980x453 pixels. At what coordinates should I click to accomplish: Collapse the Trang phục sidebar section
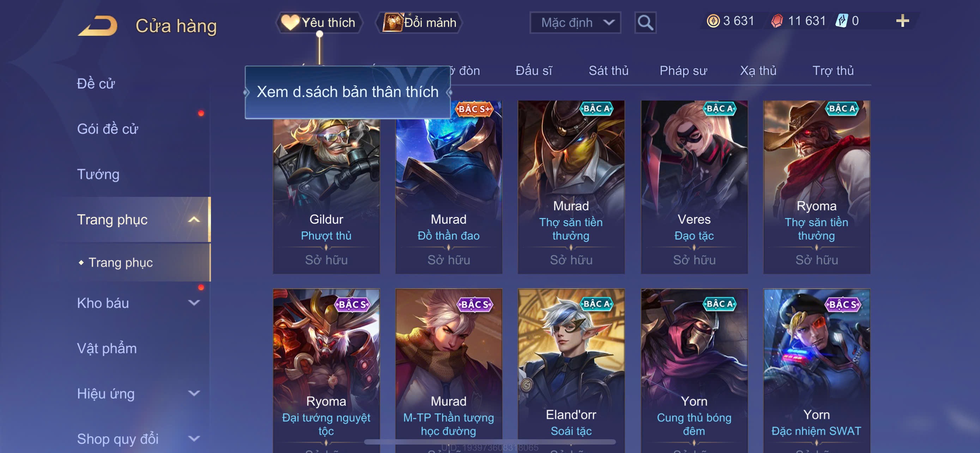(194, 219)
